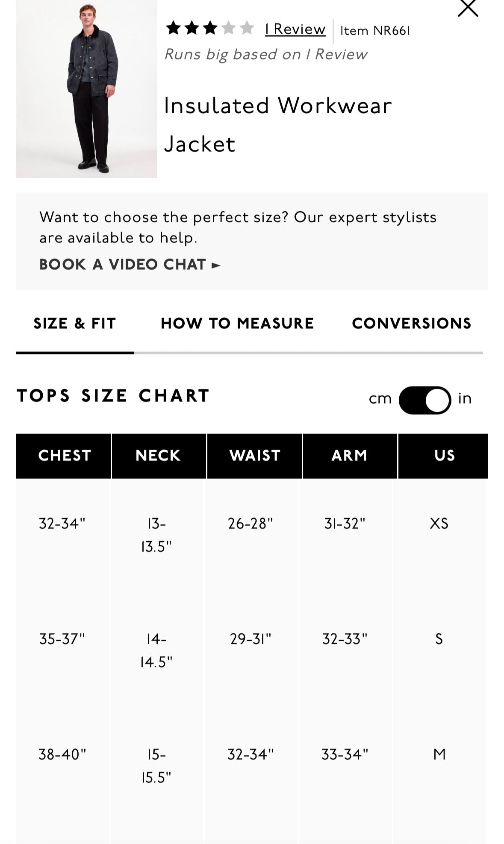Book a video chat with a stylist
This screenshot has width=504, height=844.
pos(123,265)
